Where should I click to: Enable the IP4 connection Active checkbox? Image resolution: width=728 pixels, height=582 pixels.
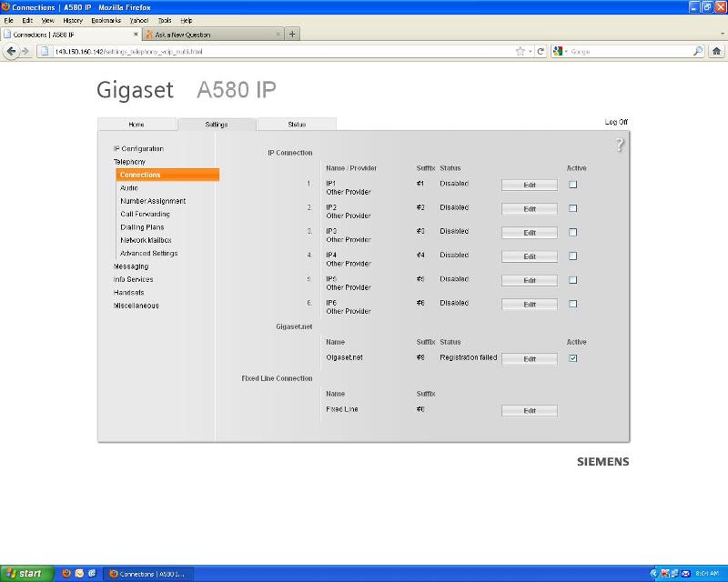pos(573,256)
